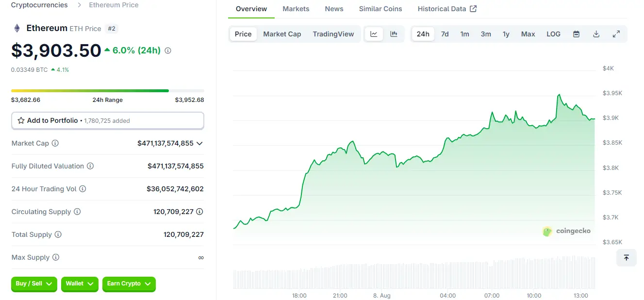Screen dimensions: 644x300
Task: Show the Price chart type
Action: click(x=243, y=34)
